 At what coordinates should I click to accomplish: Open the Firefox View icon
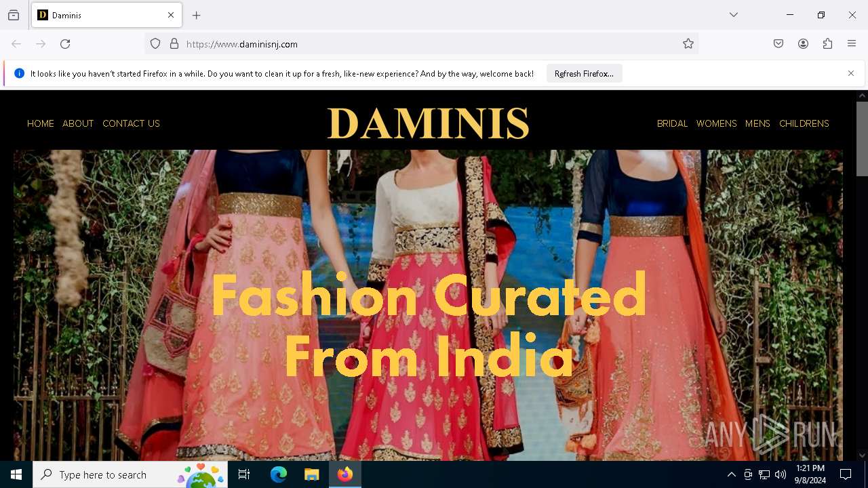pos(14,15)
